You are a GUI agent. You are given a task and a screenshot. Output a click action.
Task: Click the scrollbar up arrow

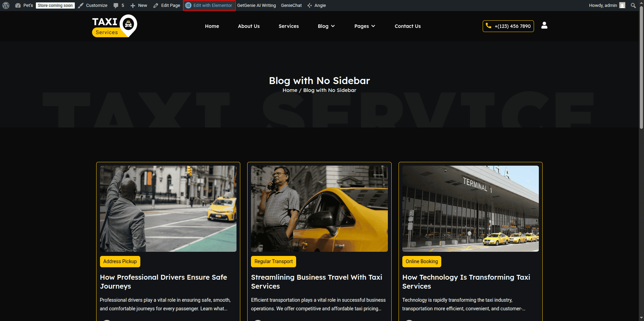tap(641, 3)
